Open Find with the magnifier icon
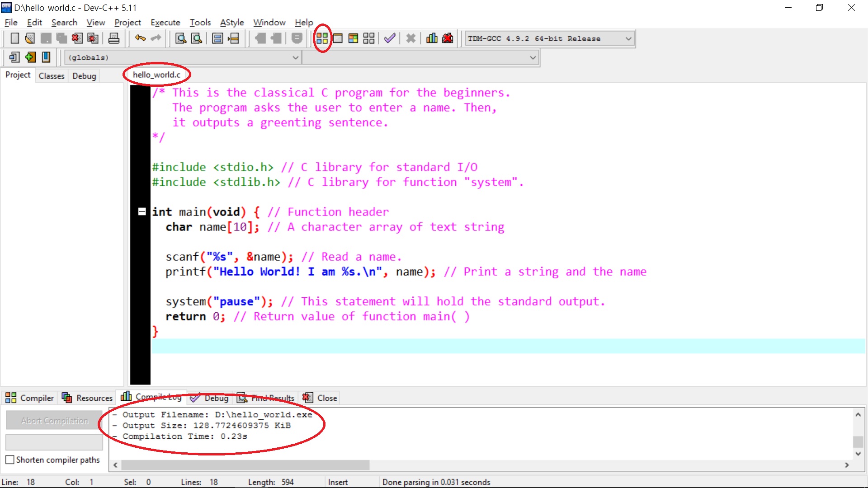 point(181,38)
